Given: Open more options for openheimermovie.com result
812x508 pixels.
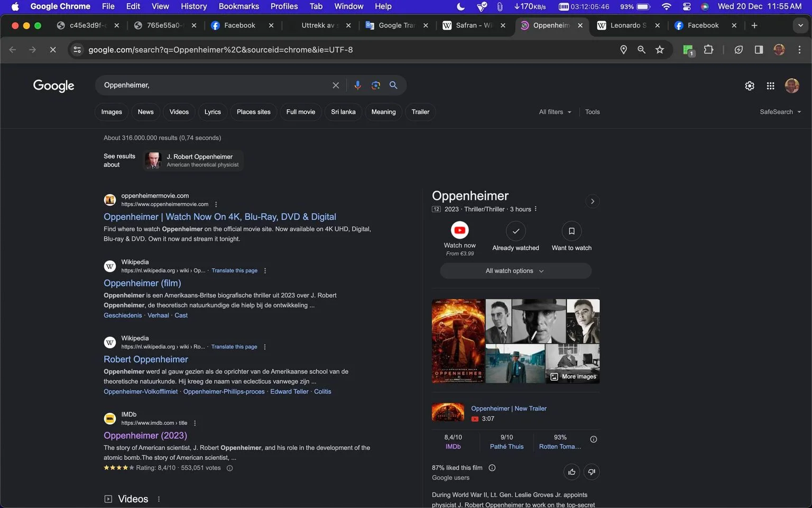Looking at the screenshot, I should pos(216,204).
